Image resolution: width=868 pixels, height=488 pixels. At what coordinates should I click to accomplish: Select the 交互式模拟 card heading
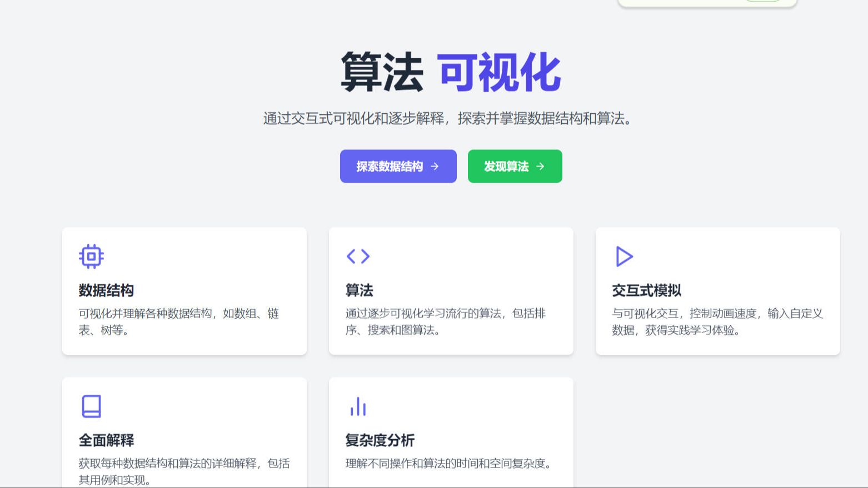(x=646, y=290)
